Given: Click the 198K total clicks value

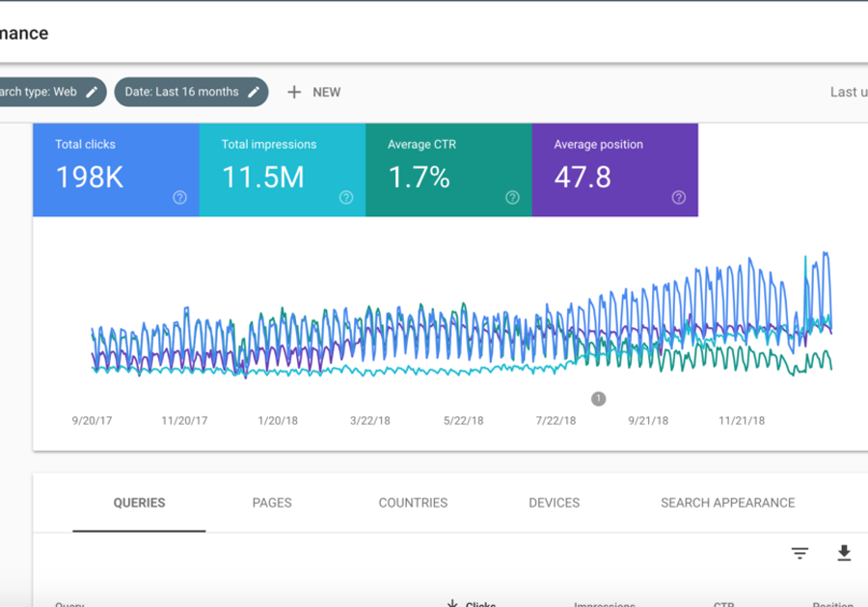Looking at the screenshot, I should pos(90,178).
